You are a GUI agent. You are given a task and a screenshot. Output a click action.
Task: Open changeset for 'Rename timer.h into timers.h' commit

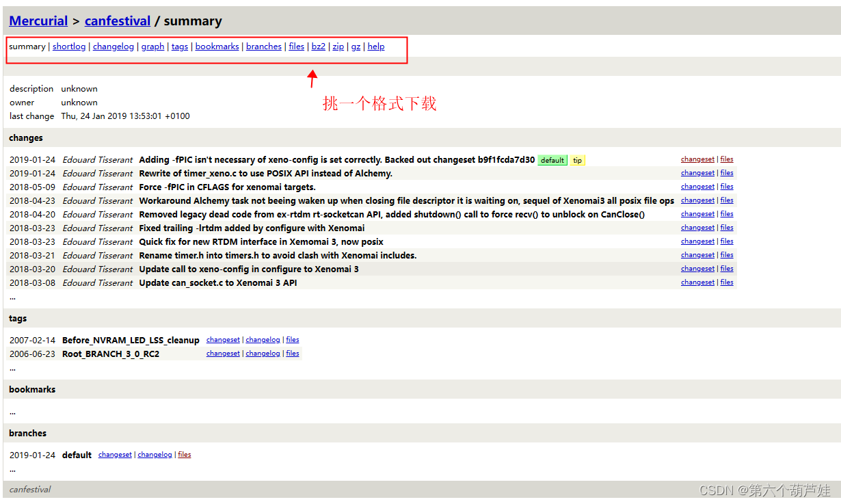click(x=697, y=255)
